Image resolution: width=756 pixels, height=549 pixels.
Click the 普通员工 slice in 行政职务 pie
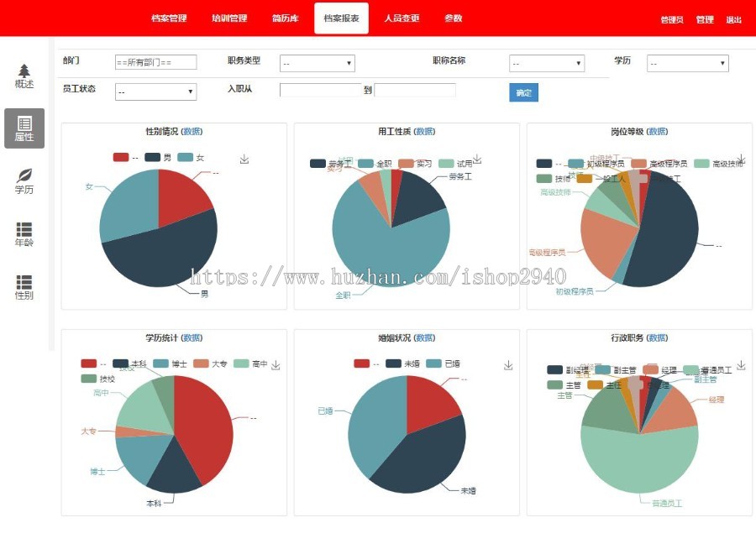pyautogui.click(x=639, y=460)
